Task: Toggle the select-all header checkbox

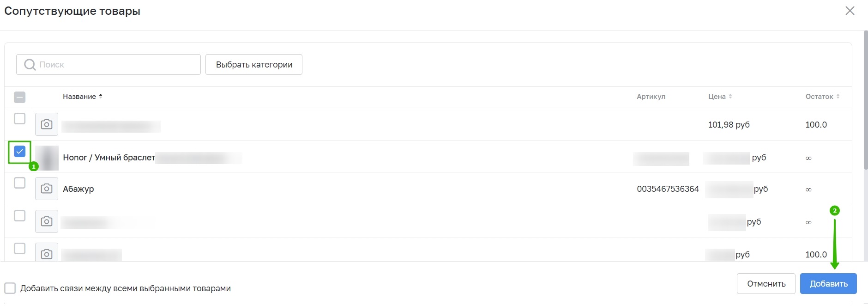Action: (19, 97)
